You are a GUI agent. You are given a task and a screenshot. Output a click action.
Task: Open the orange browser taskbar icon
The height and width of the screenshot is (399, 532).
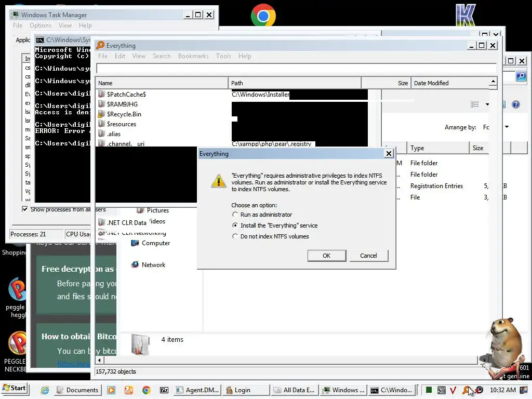[x=129, y=390]
